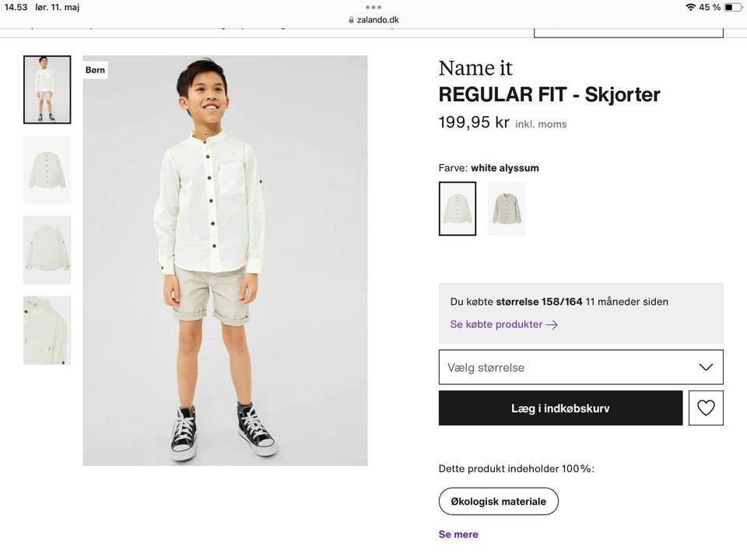Tap the three-dot multitasking icon at top
Screen dimensions: 747x560
coord(373,7)
